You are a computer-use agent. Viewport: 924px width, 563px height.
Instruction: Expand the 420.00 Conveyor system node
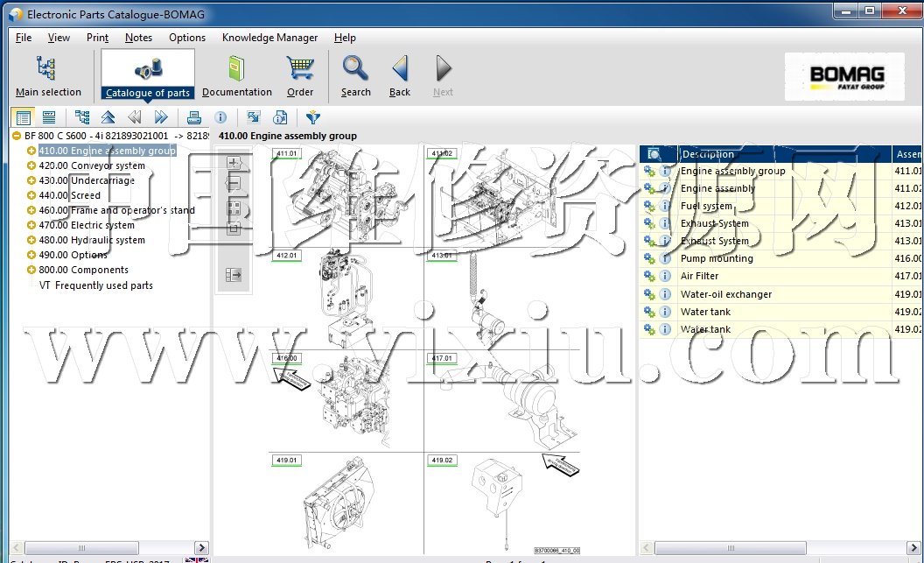31,165
